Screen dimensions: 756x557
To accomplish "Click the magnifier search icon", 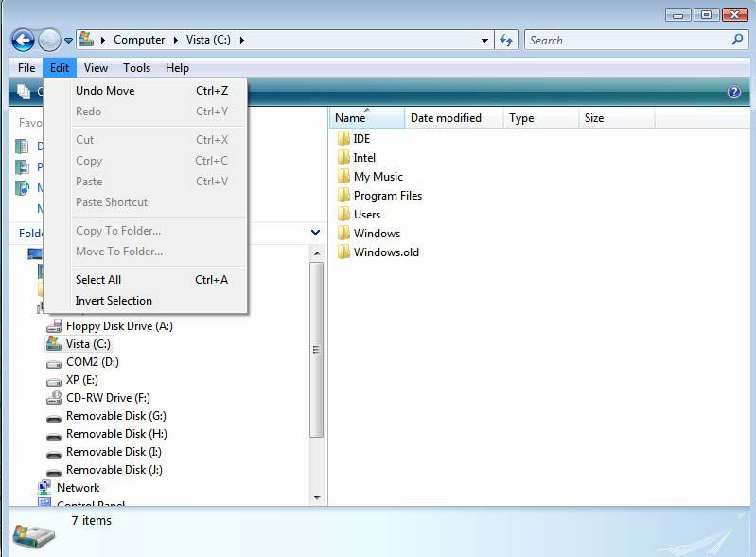I will click(x=737, y=40).
